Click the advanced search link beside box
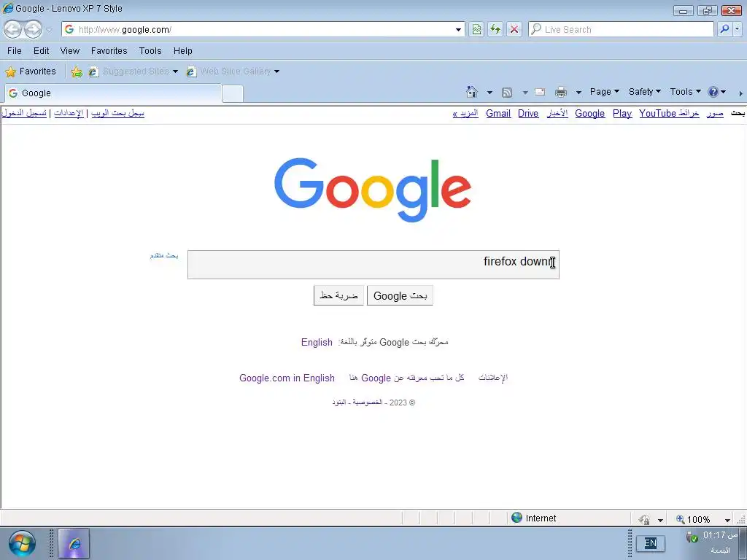Image resolution: width=747 pixels, height=560 pixels. 164,256
